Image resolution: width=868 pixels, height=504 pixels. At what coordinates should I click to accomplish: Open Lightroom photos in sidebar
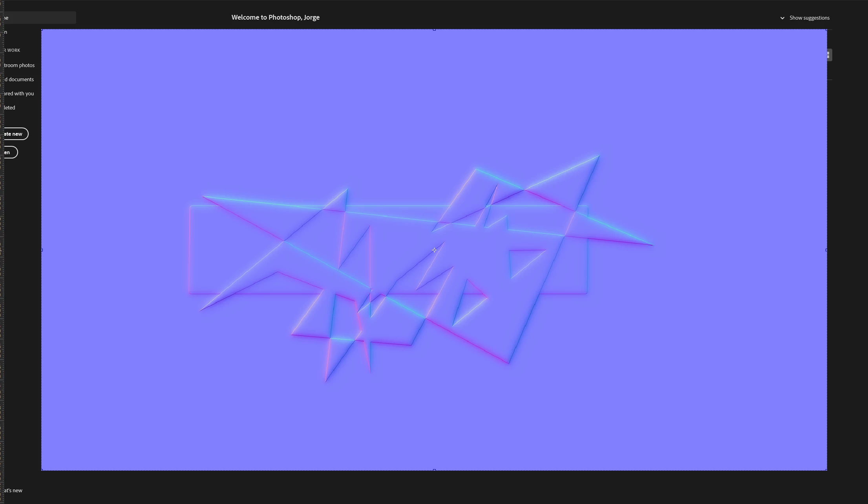pyautogui.click(x=19, y=65)
